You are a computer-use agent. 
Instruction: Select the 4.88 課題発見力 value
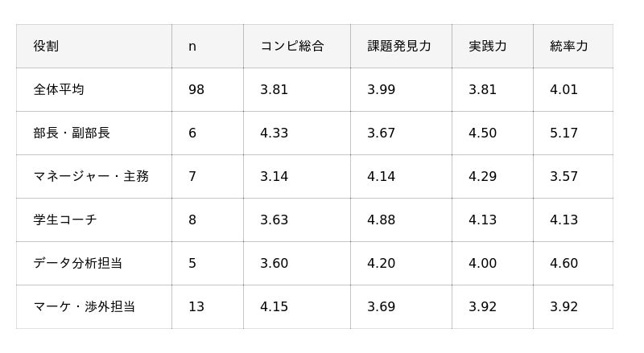381,220
